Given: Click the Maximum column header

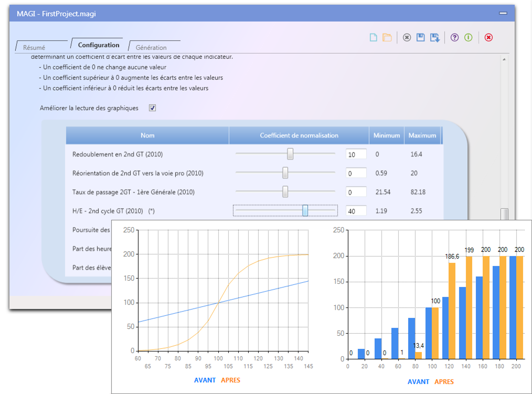Looking at the screenshot, I should [x=422, y=135].
